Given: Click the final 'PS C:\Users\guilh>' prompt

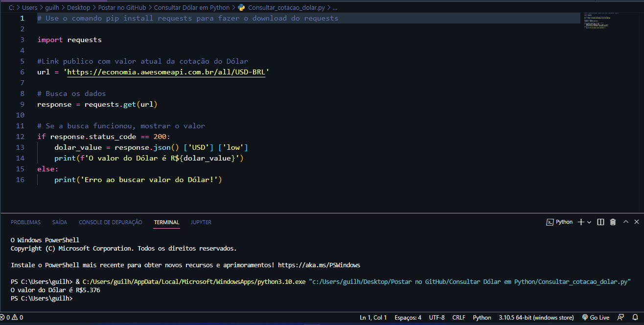Looking at the screenshot, I should (x=41, y=298).
